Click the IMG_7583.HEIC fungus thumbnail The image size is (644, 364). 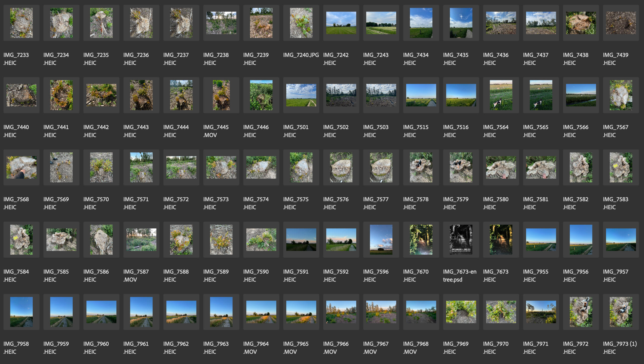[621, 167]
